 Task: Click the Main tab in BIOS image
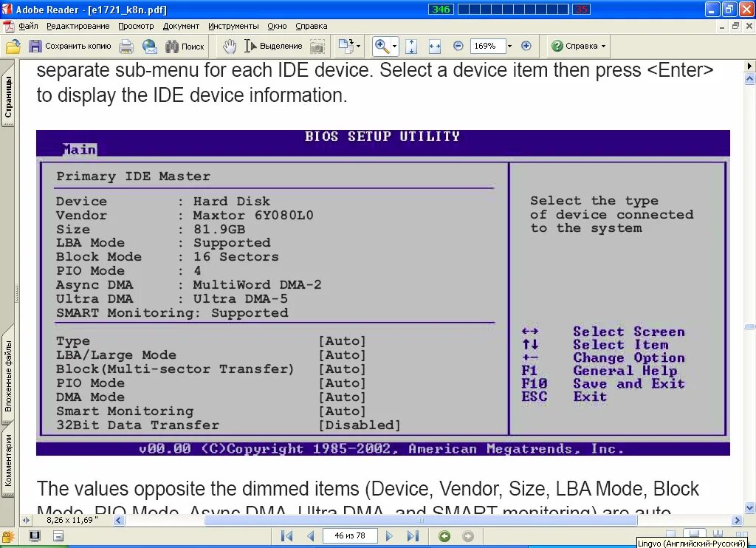pos(80,149)
